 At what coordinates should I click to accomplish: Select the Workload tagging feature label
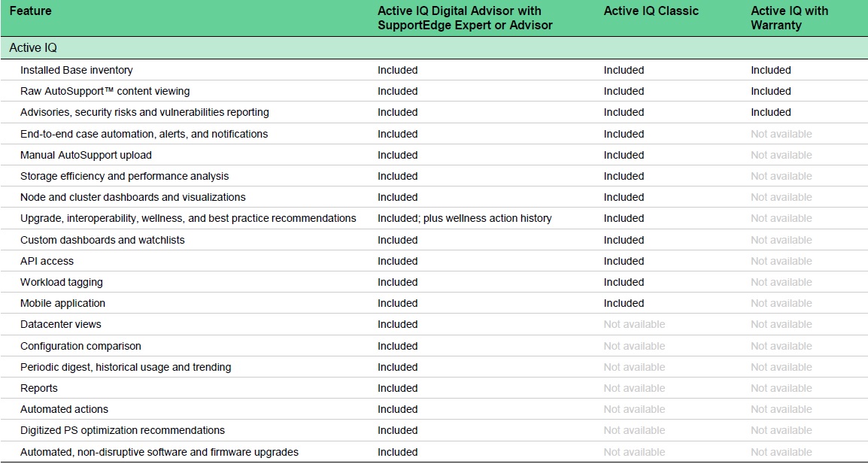point(61,282)
